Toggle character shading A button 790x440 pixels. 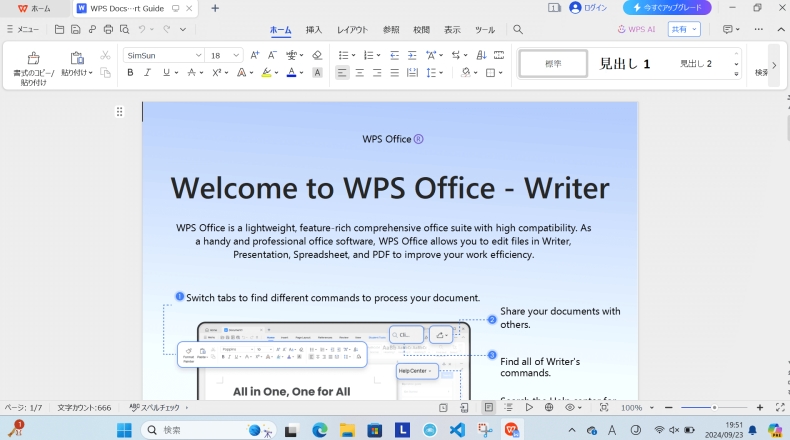pyautogui.click(x=317, y=73)
